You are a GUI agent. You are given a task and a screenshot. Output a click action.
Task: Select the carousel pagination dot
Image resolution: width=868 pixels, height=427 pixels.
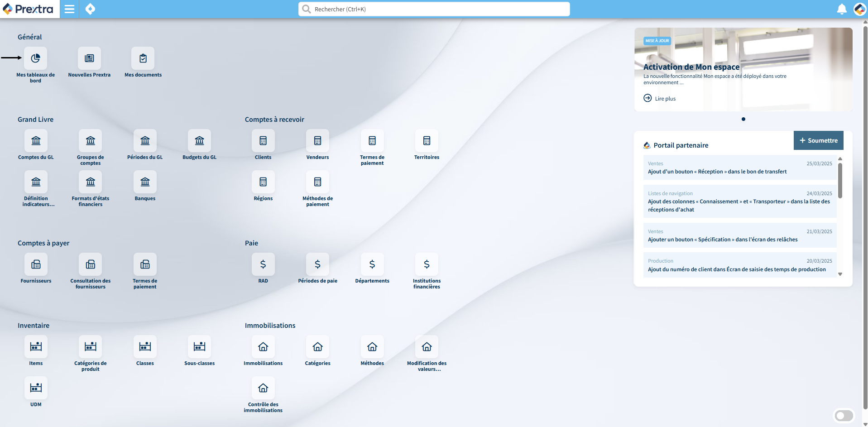[x=743, y=119]
